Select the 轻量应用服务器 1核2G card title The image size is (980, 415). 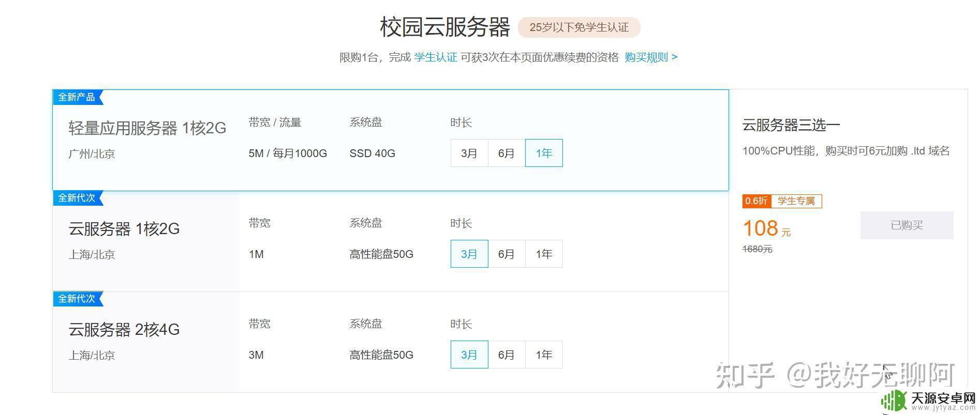[x=147, y=128]
